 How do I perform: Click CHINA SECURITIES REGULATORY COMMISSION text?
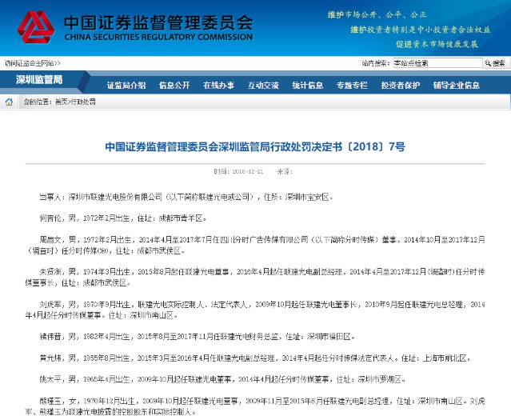tap(158, 37)
